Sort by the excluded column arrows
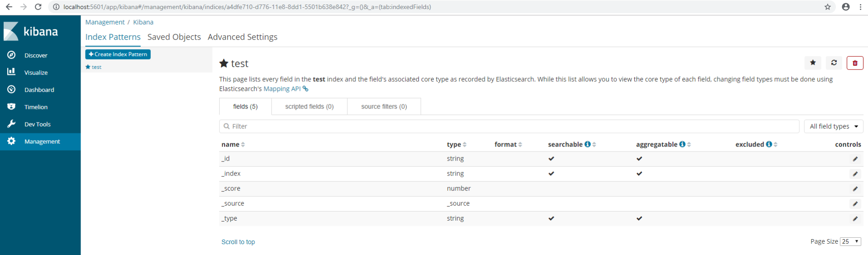 pos(776,145)
